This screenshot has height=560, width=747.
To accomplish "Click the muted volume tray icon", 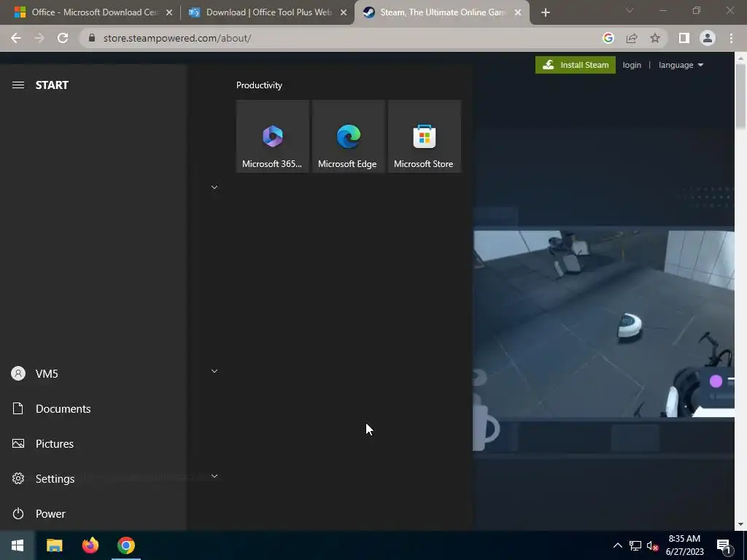I will click(652, 545).
